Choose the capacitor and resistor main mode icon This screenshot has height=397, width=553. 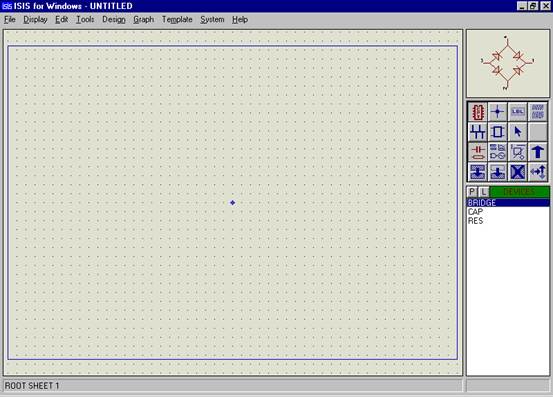(478, 152)
